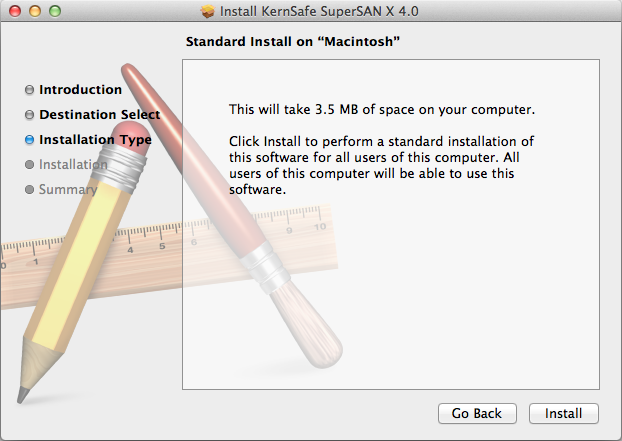Click the Standard Install on Macintosh heading
622x441 pixels.
(293, 42)
